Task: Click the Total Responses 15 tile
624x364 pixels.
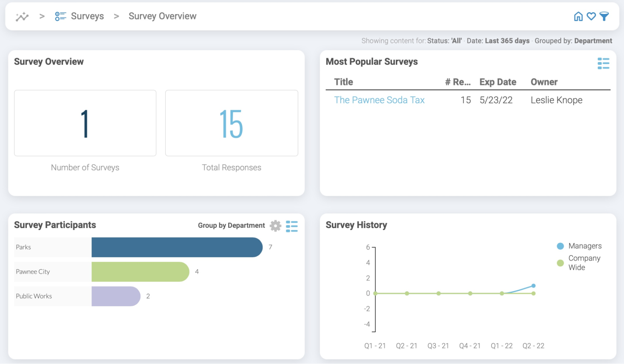Action: (231, 124)
